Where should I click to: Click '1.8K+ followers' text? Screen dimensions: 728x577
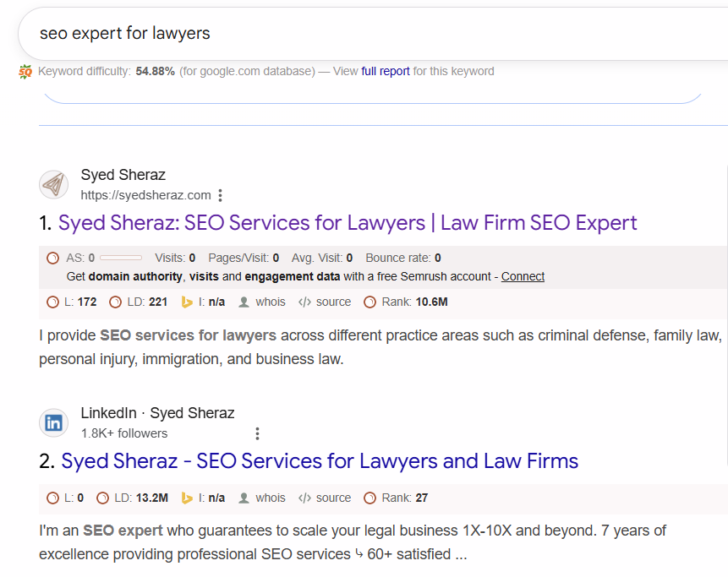pyautogui.click(x=124, y=433)
